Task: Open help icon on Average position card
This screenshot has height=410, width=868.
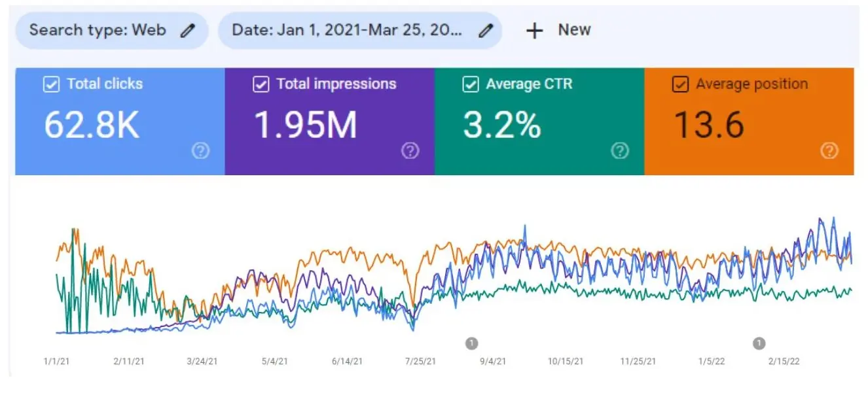Action: [829, 151]
